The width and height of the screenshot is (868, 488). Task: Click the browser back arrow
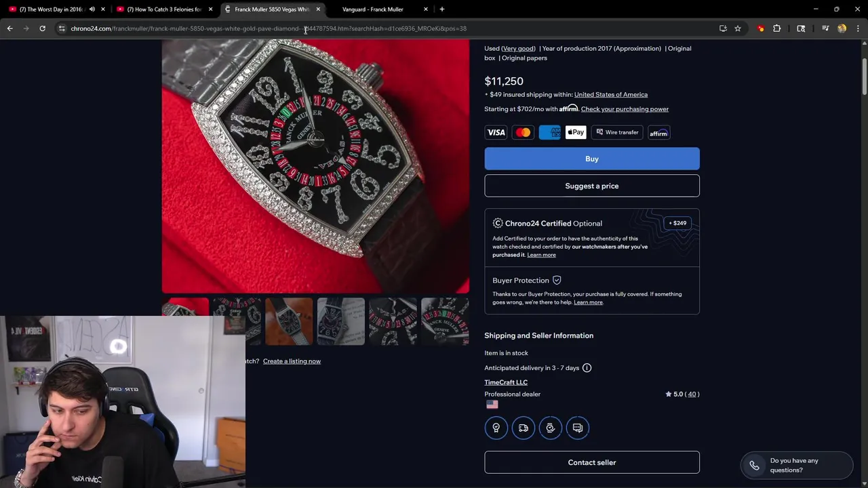(9, 28)
